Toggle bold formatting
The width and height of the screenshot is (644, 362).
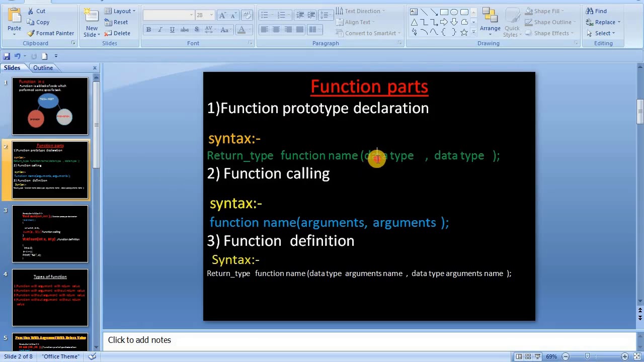pos(148,30)
